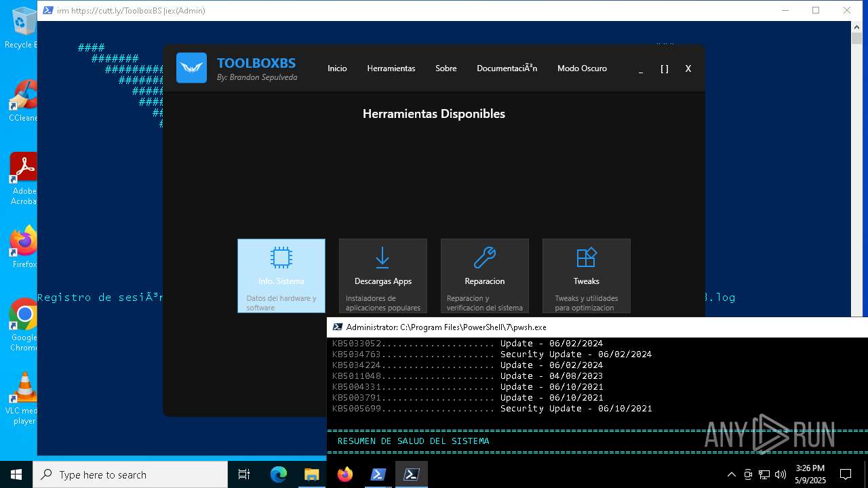
Task: Select the Google Chrome desktop shortcut
Action: coord(24,325)
